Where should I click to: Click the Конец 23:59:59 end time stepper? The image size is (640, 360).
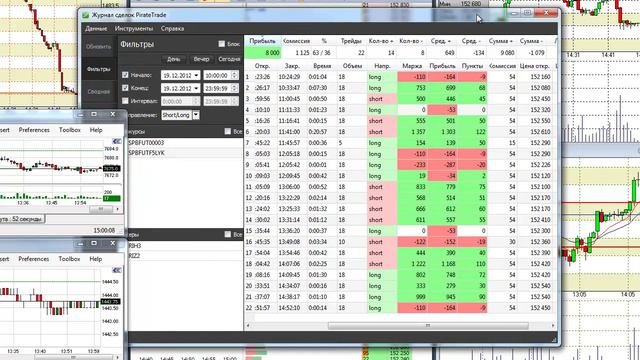pyautogui.click(x=234, y=88)
